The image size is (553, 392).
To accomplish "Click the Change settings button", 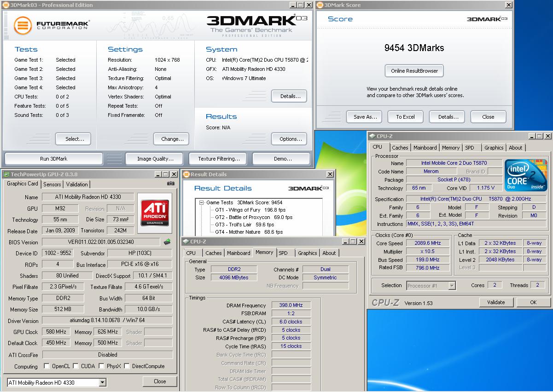I will (172, 139).
